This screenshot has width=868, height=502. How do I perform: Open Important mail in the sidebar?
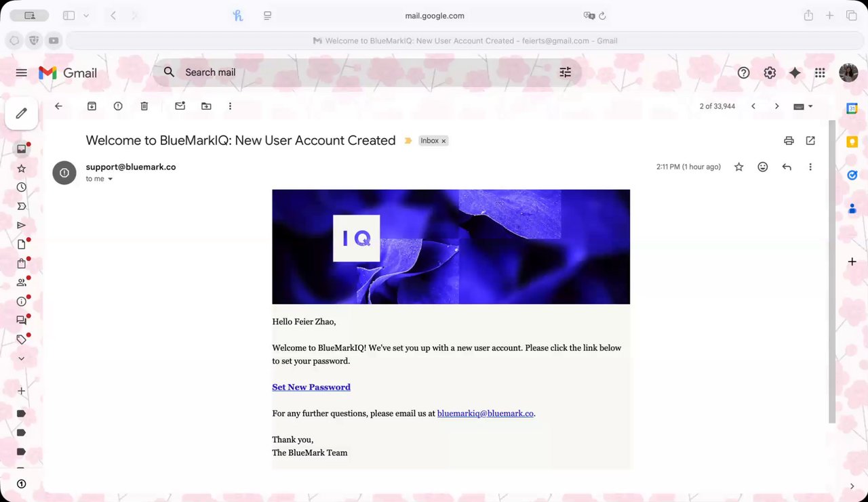pyautogui.click(x=22, y=206)
